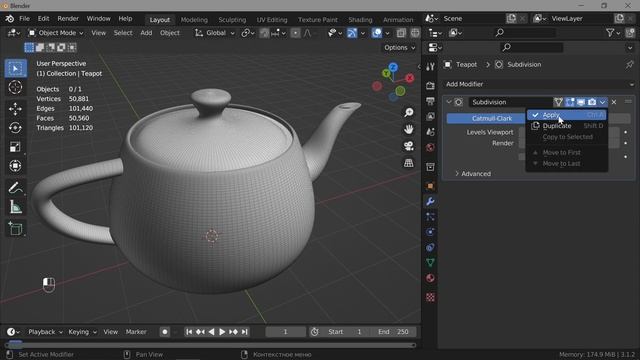Click the Zoom viewport icon

pos(409,113)
